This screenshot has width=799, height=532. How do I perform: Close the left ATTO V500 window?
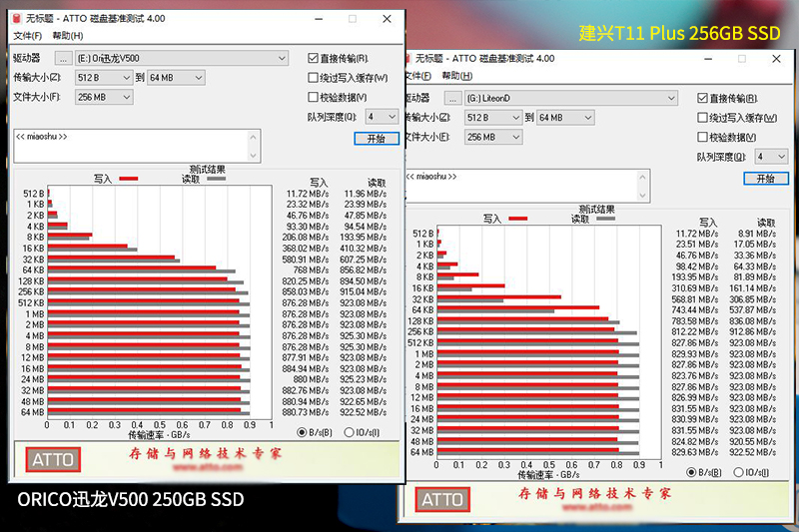point(387,19)
